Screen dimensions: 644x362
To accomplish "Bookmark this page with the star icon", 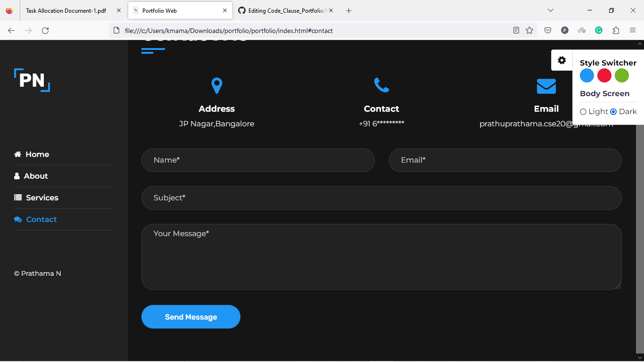I will tap(529, 31).
